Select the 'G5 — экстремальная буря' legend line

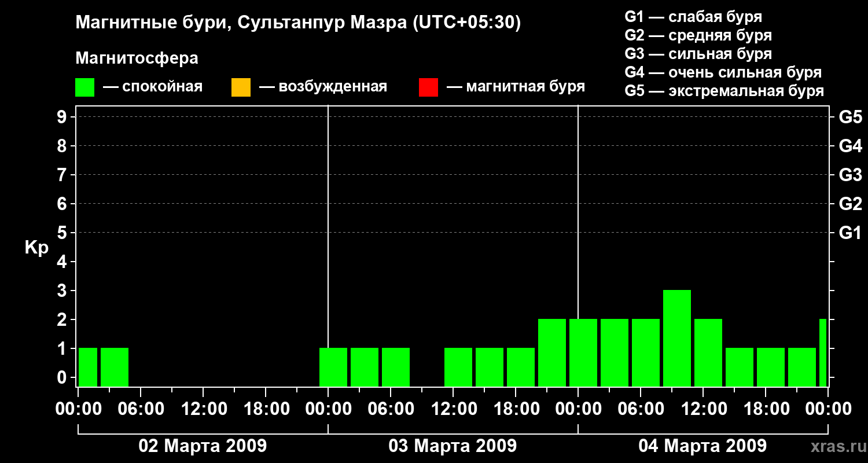pos(724,91)
